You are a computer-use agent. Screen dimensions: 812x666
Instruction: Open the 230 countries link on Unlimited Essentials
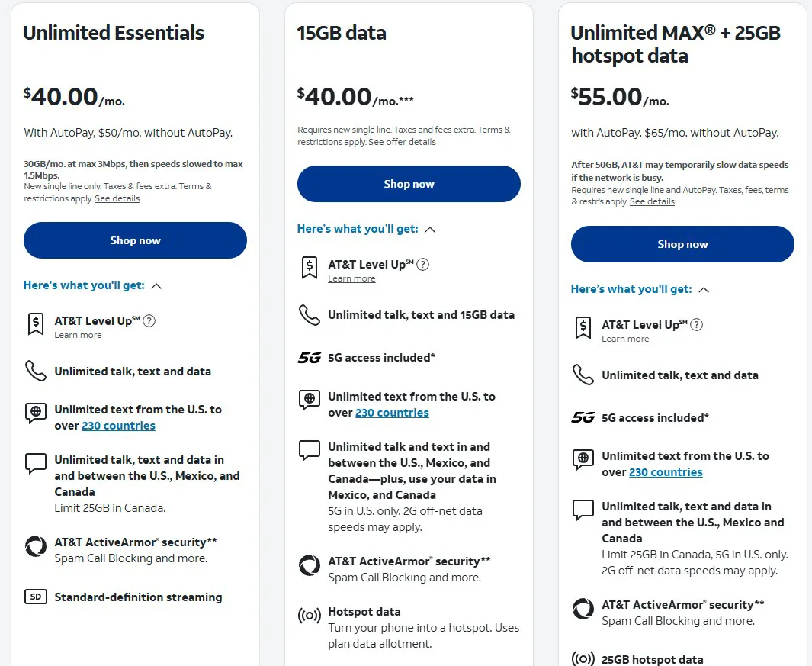pos(118,426)
